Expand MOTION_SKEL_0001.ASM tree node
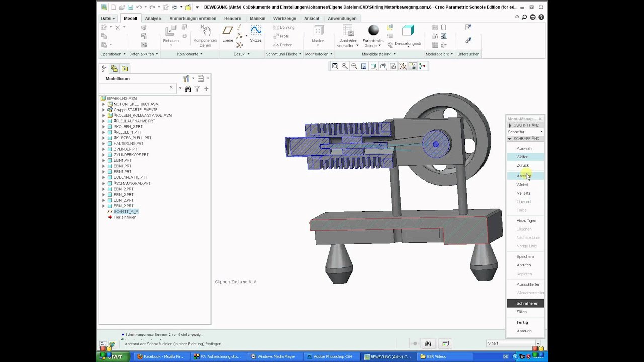This screenshot has width=644, height=362. (x=104, y=104)
